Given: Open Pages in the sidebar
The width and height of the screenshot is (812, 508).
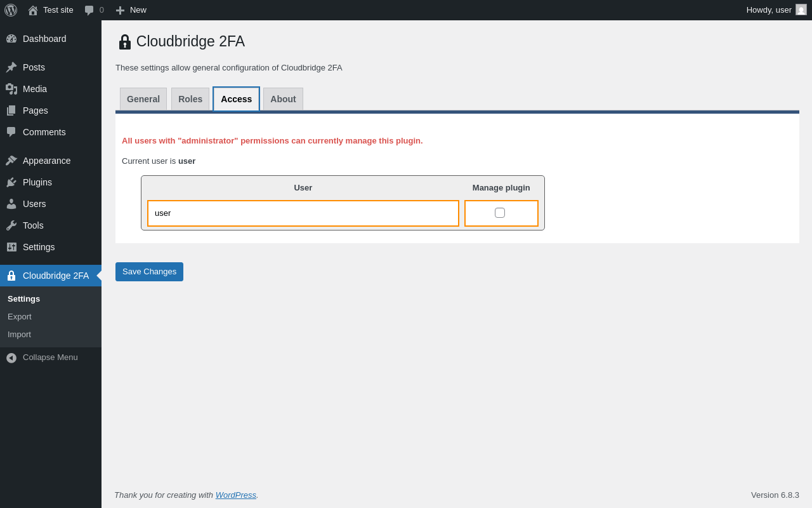Looking at the screenshot, I should point(51,110).
